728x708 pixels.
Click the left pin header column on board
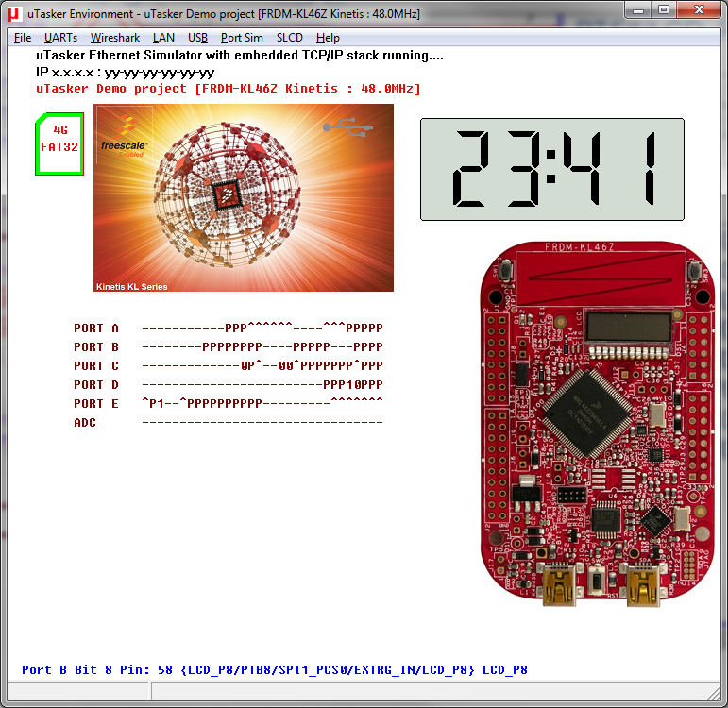click(x=498, y=418)
